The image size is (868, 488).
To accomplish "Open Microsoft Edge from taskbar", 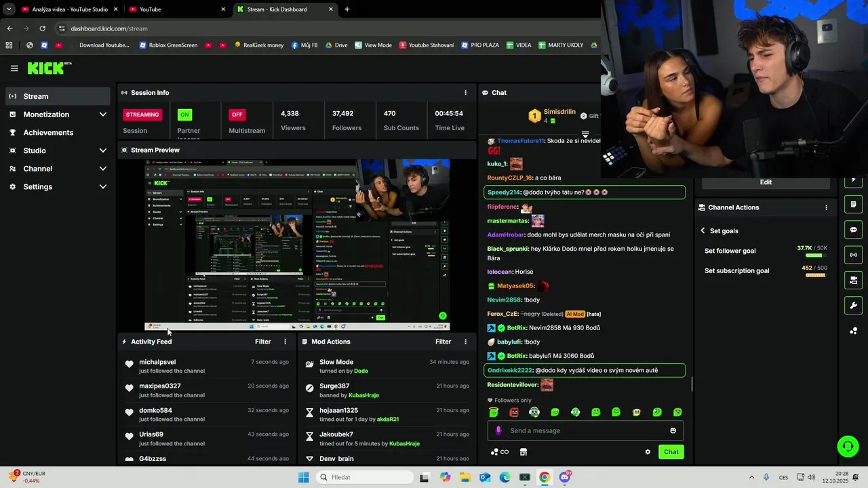I will point(505,477).
